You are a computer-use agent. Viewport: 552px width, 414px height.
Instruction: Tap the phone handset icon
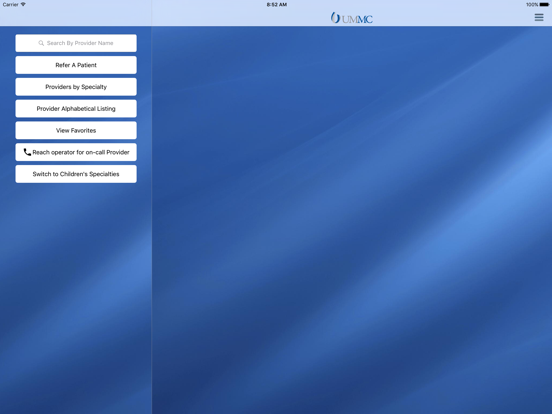27,152
